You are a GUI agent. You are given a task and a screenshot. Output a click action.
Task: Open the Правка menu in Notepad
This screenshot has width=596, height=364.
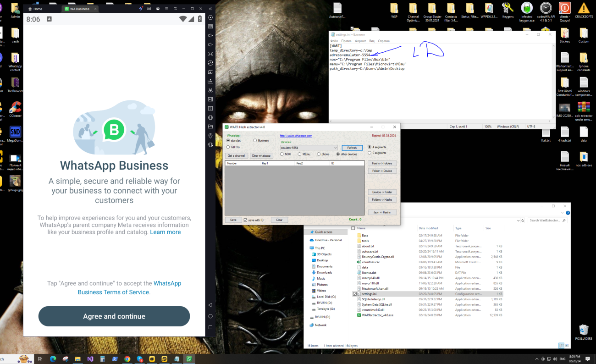(346, 41)
